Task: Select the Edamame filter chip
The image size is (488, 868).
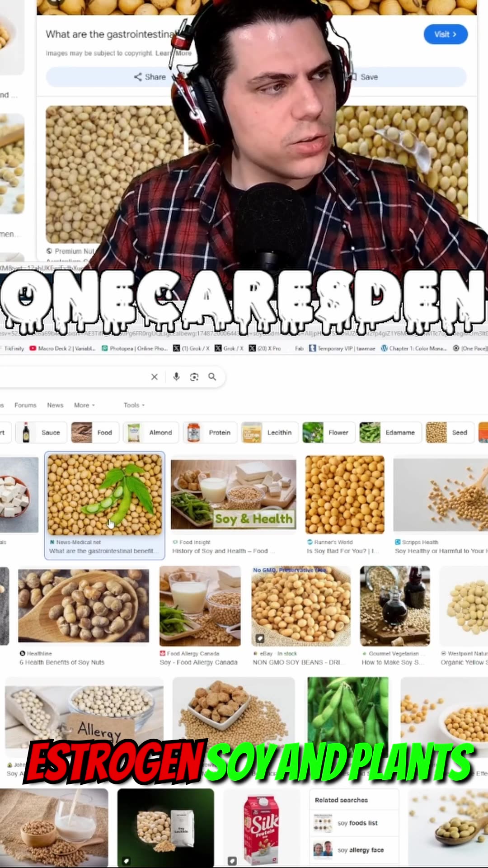Action: 390,432
